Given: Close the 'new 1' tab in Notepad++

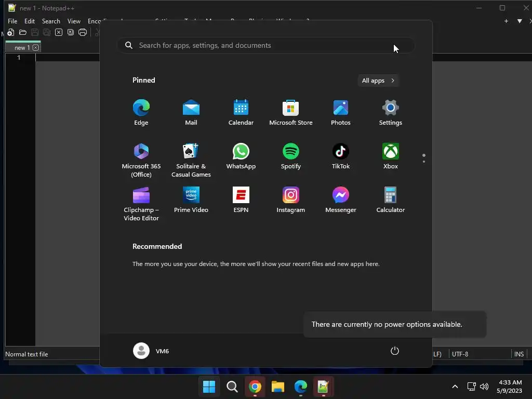Looking at the screenshot, I should pos(36,48).
